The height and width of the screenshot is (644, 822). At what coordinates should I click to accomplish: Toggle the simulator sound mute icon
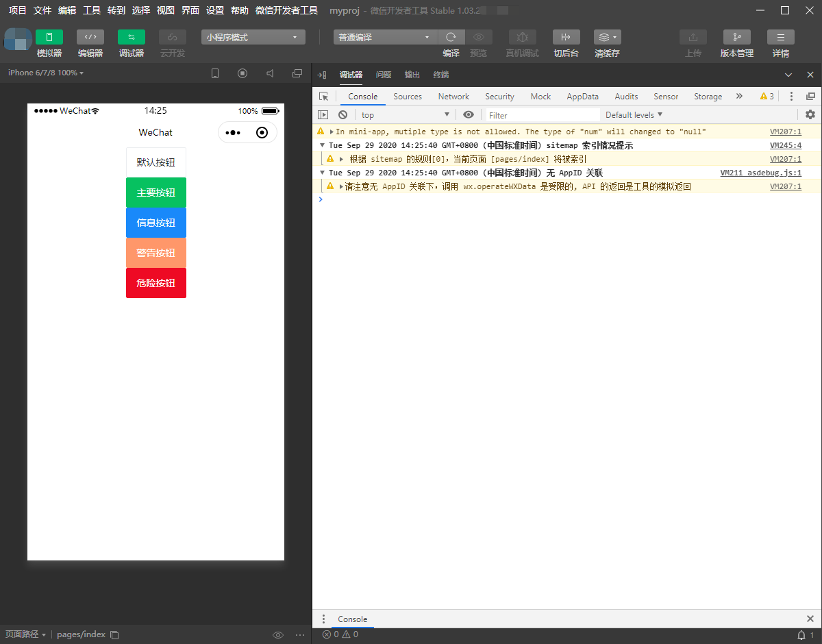coord(270,73)
